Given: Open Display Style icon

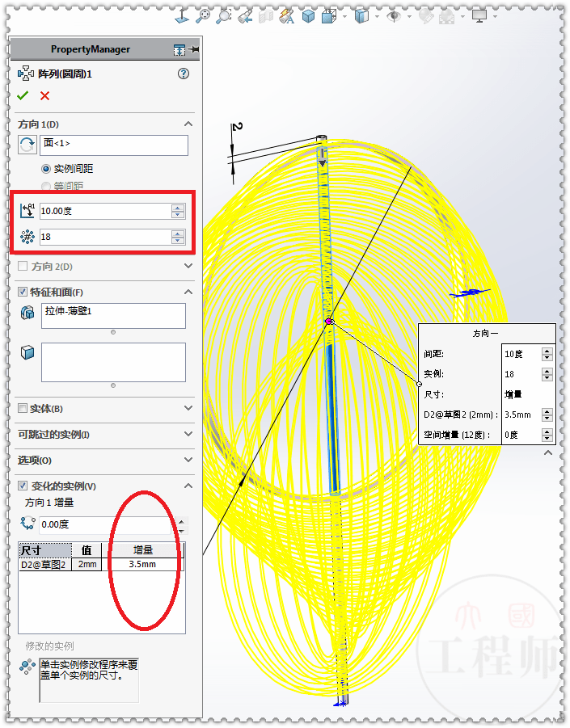Looking at the screenshot, I should [361, 17].
